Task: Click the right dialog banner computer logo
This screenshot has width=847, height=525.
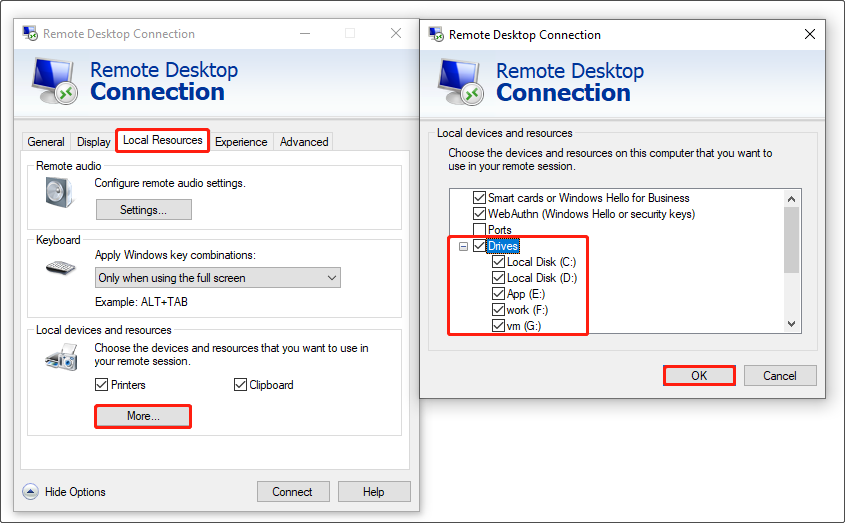Action: point(462,82)
